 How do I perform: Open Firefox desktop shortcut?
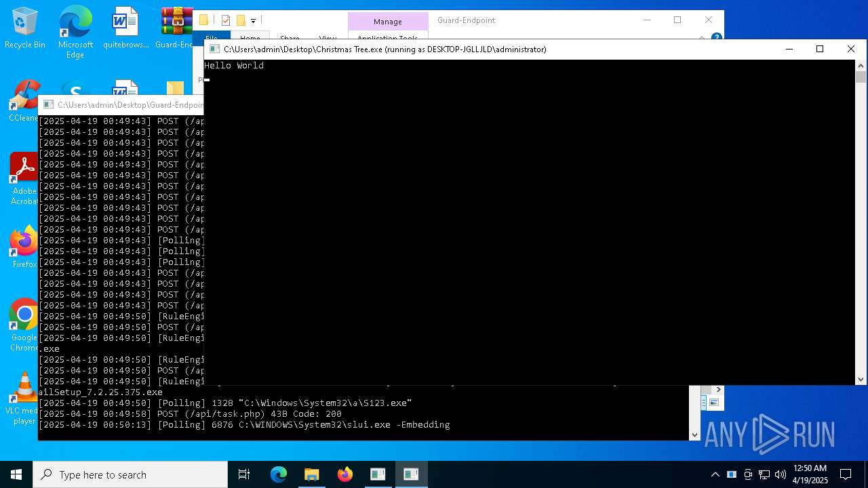(24, 247)
